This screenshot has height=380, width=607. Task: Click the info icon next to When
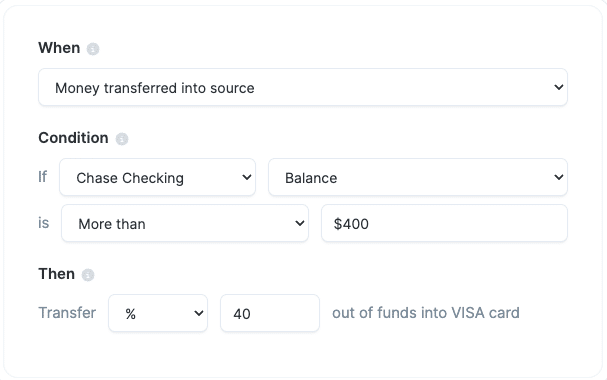click(x=93, y=49)
